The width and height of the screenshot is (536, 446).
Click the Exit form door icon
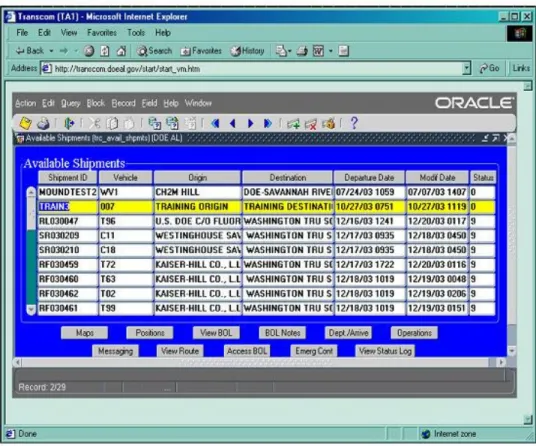69,123
